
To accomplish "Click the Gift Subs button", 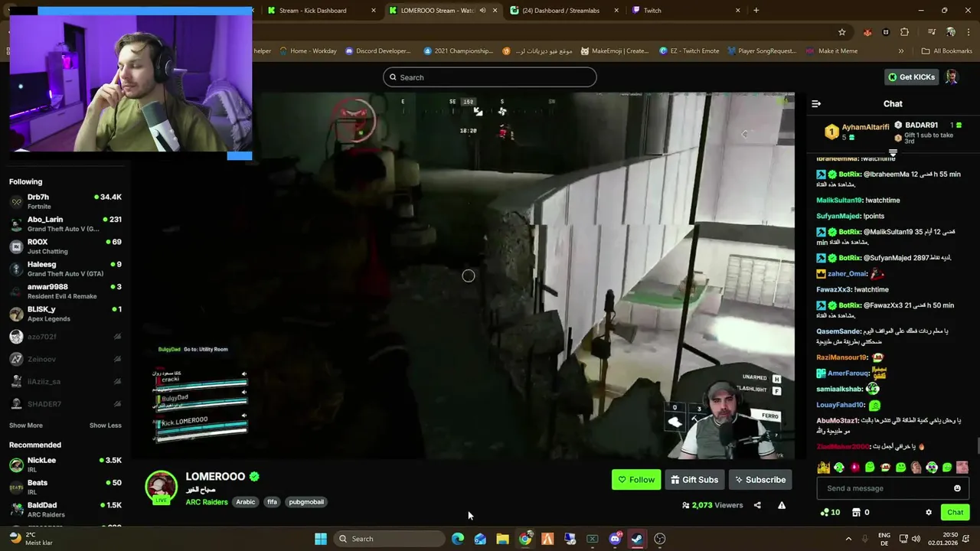I will pos(694,480).
